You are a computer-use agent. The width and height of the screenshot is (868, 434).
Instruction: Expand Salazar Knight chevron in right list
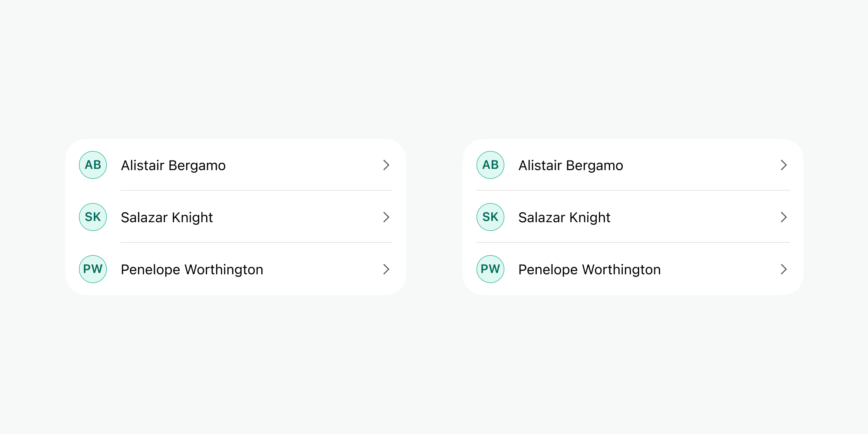point(784,217)
